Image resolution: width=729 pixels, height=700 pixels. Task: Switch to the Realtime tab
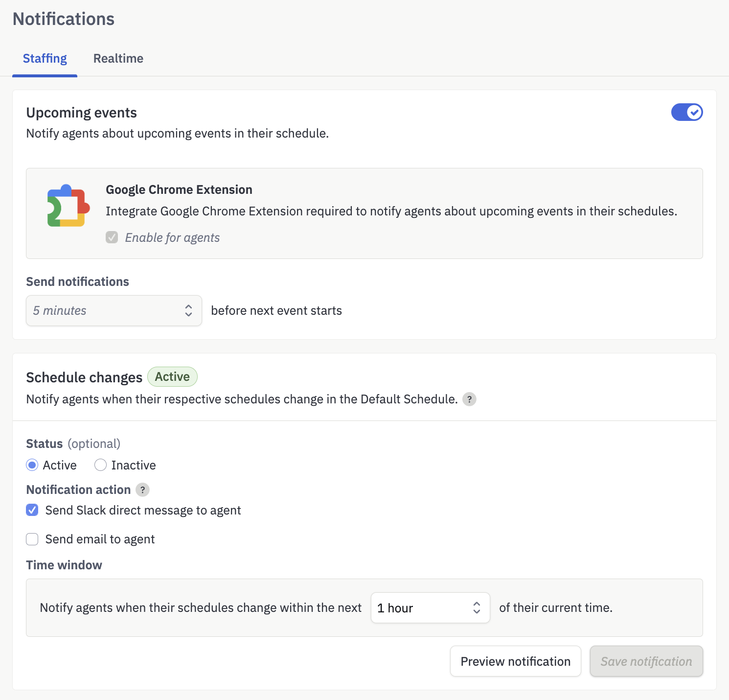[x=118, y=58]
